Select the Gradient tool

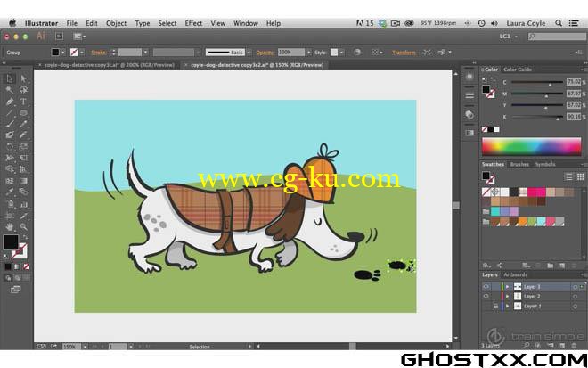coord(24,181)
